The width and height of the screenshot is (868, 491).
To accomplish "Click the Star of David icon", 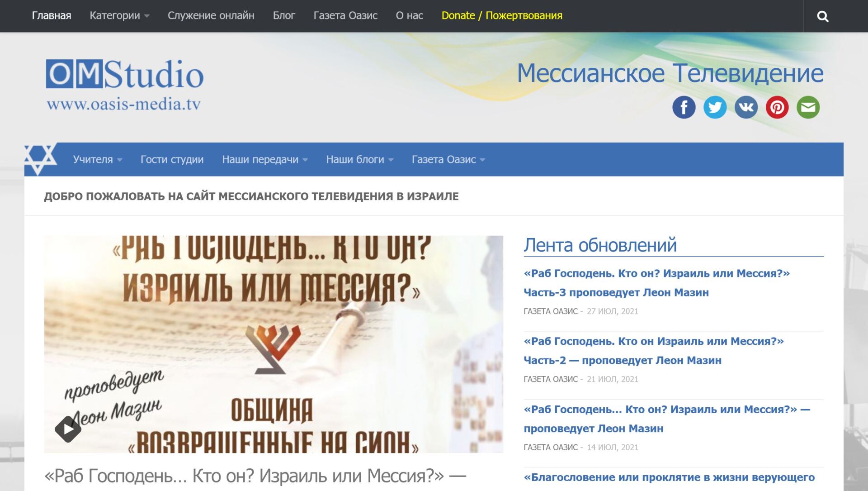I will [40, 159].
